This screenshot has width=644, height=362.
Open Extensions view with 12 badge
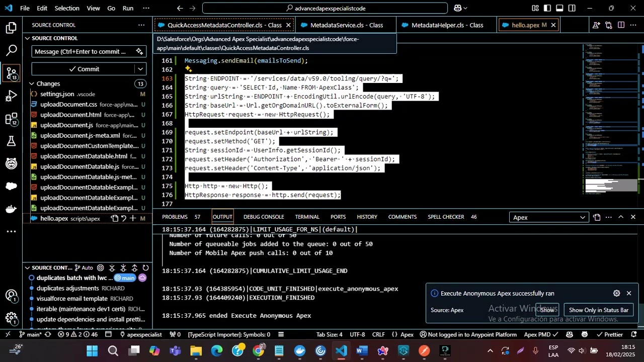(x=11, y=119)
